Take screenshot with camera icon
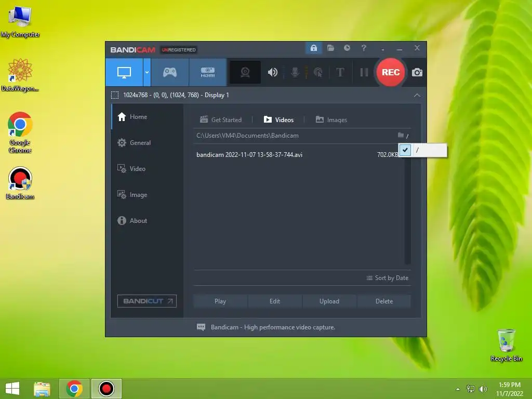This screenshot has height=399, width=532. click(x=417, y=72)
